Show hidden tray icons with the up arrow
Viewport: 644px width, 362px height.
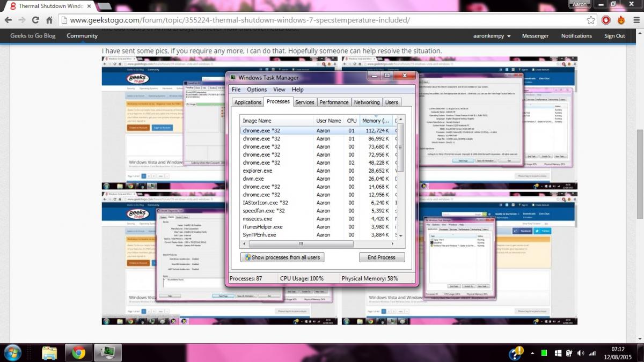click(x=532, y=353)
